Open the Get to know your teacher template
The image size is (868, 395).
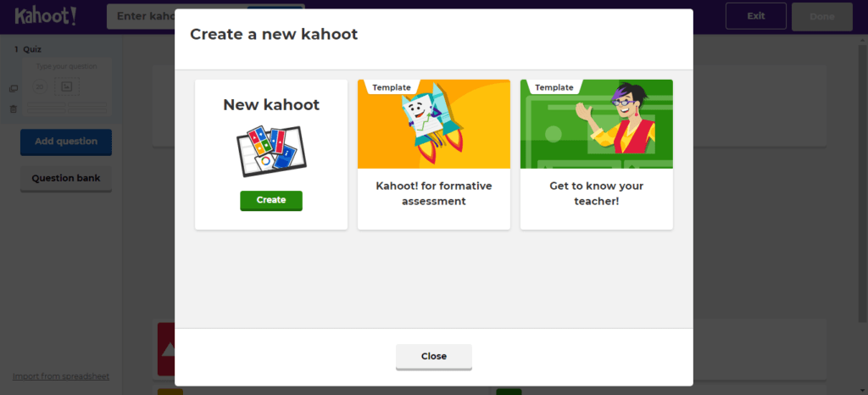596,154
